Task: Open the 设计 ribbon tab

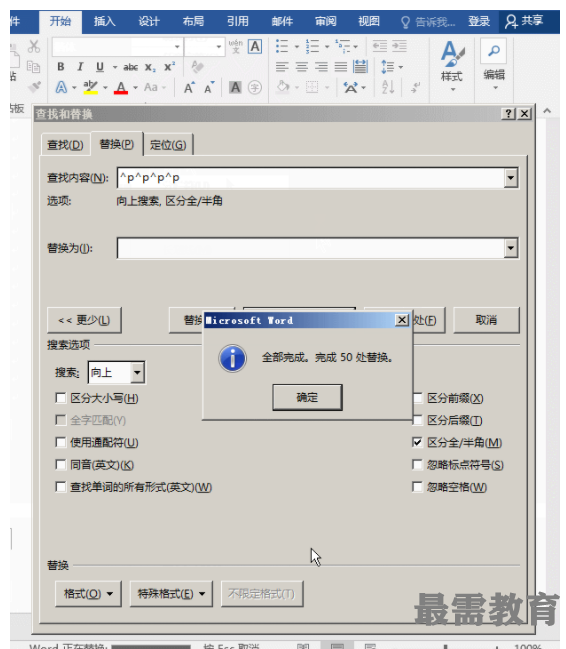Action: [149, 21]
